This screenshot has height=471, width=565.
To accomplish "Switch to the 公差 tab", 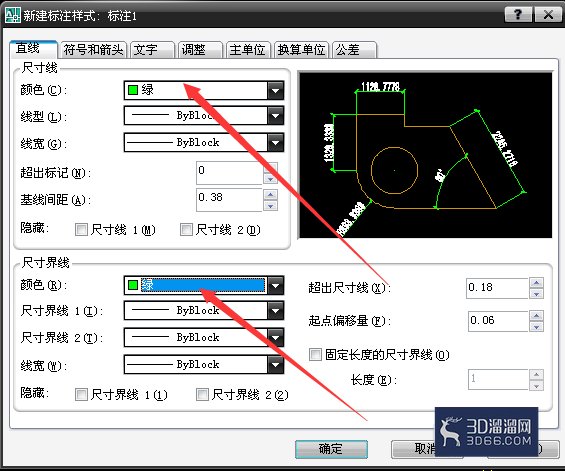I will [355, 50].
